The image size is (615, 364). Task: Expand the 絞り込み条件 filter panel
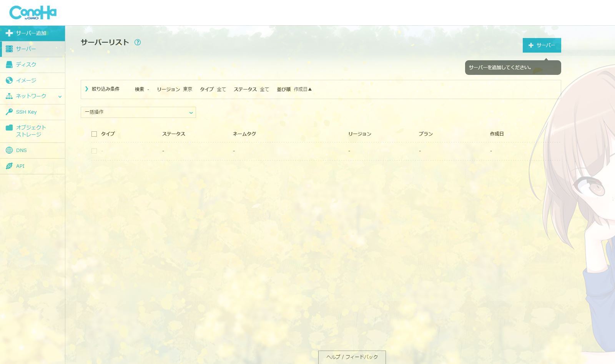click(x=102, y=89)
